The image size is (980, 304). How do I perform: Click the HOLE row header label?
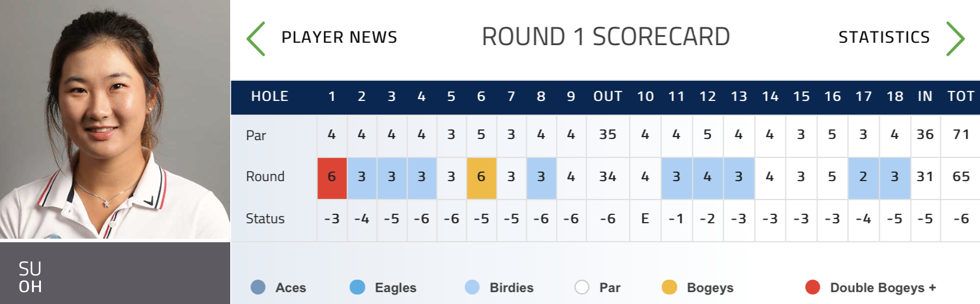click(269, 97)
